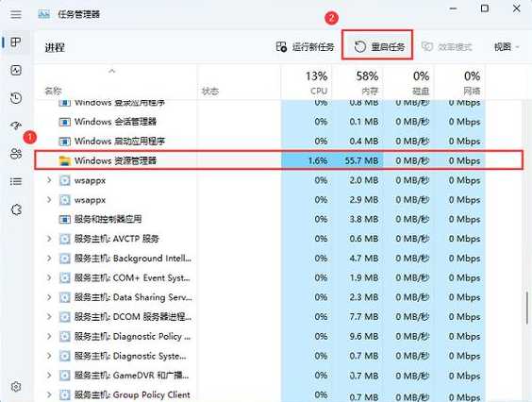Screen dimensions: 532x402
Task: Open the 视图 dropdown menu
Action: [507, 47]
